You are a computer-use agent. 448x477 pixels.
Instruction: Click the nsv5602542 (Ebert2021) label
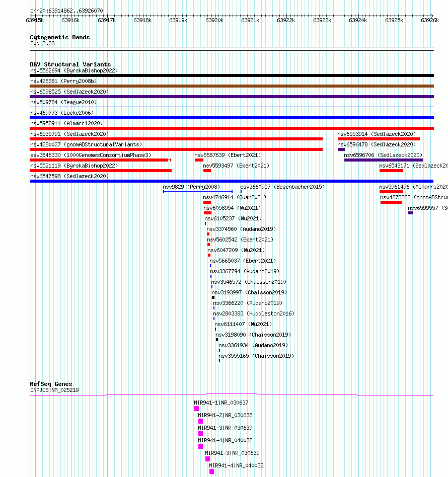(x=240, y=240)
